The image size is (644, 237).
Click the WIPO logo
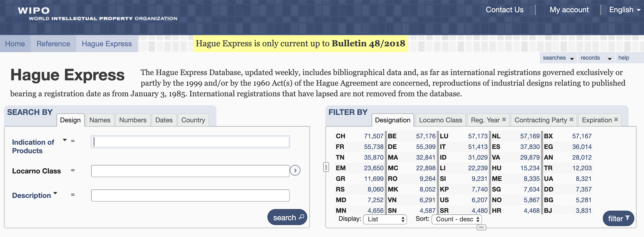click(x=97, y=14)
